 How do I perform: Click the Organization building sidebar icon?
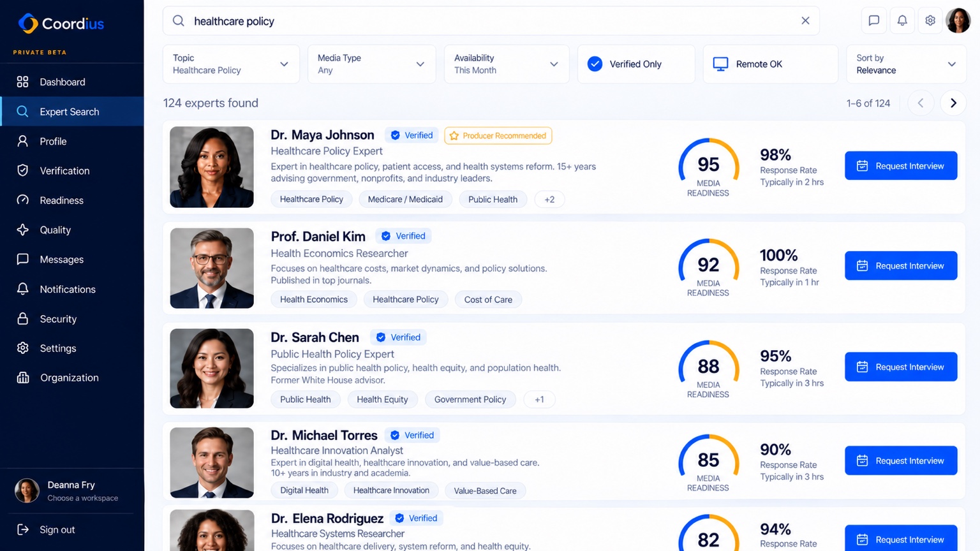coord(23,378)
